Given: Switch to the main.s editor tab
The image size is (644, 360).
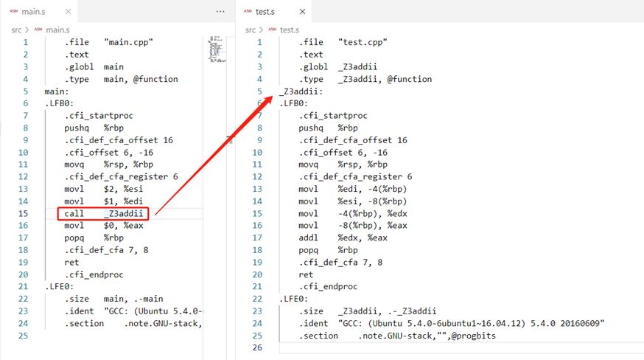Looking at the screenshot, I should 39,12.
